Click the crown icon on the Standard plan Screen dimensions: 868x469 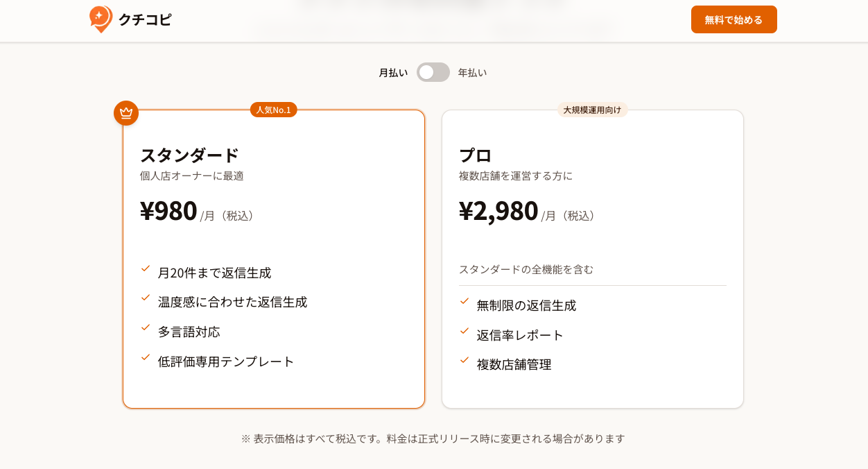pos(125,113)
